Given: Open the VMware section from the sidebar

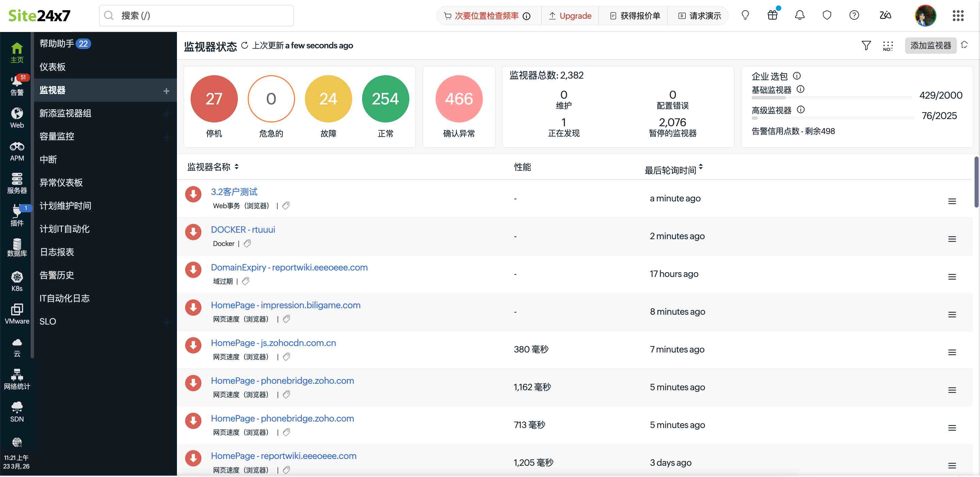Looking at the screenshot, I should pos(16,313).
